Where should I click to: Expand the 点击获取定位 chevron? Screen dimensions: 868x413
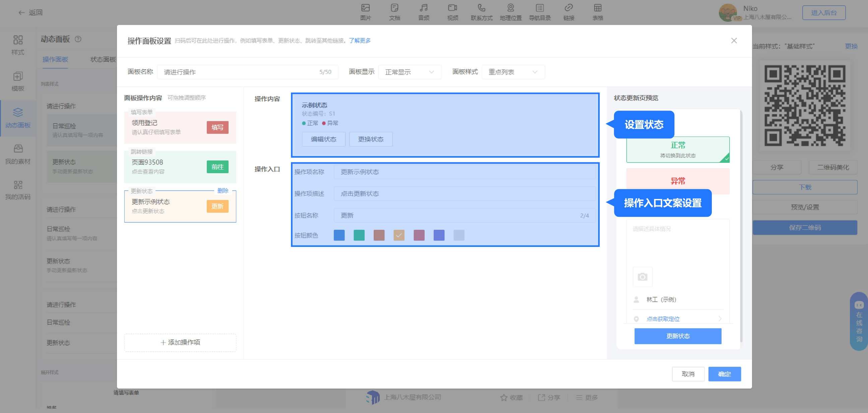tap(720, 319)
